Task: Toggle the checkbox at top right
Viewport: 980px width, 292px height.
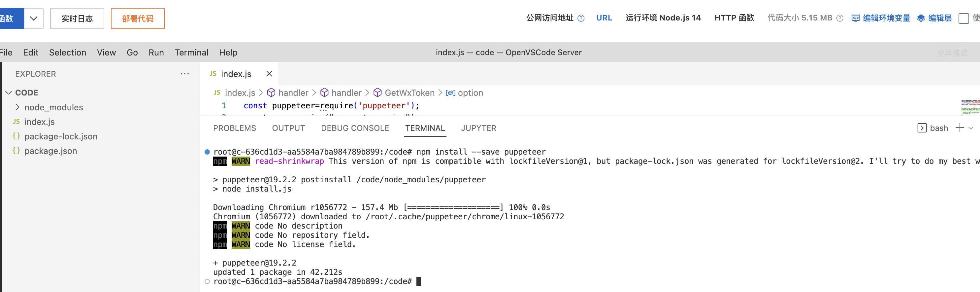Action: tap(963, 18)
